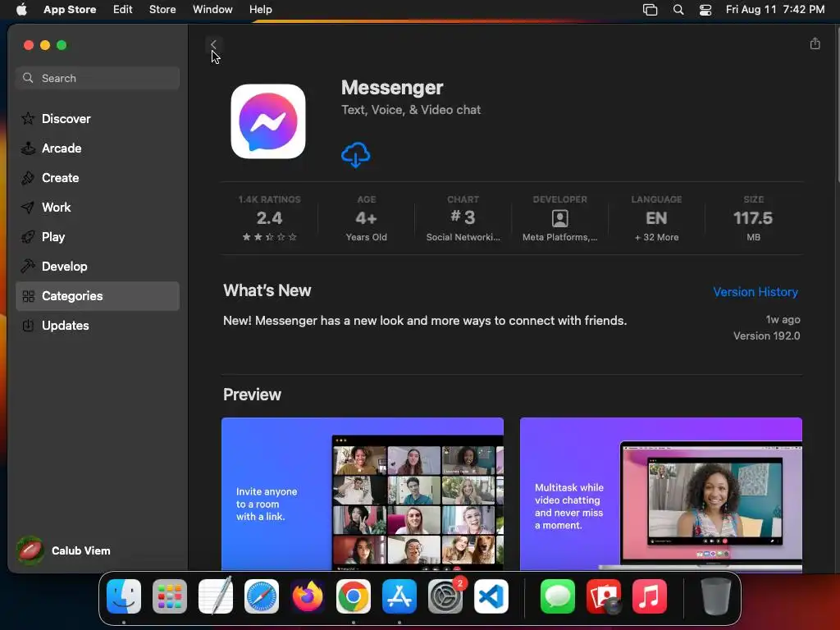Launch Visual Studio Code from the Dock
Screen dimensions: 840x630
(x=491, y=596)
